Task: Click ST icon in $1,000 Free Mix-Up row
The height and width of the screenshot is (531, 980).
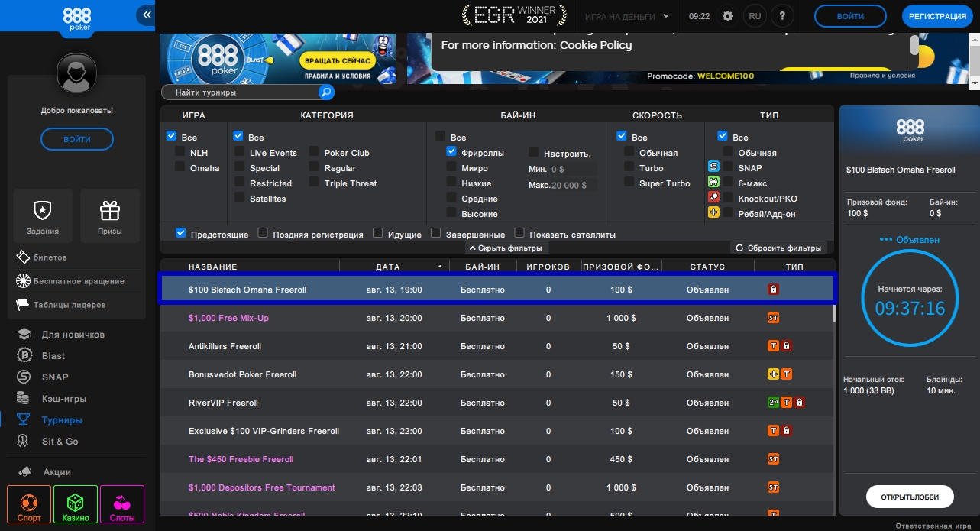Action: click(773, 318)
